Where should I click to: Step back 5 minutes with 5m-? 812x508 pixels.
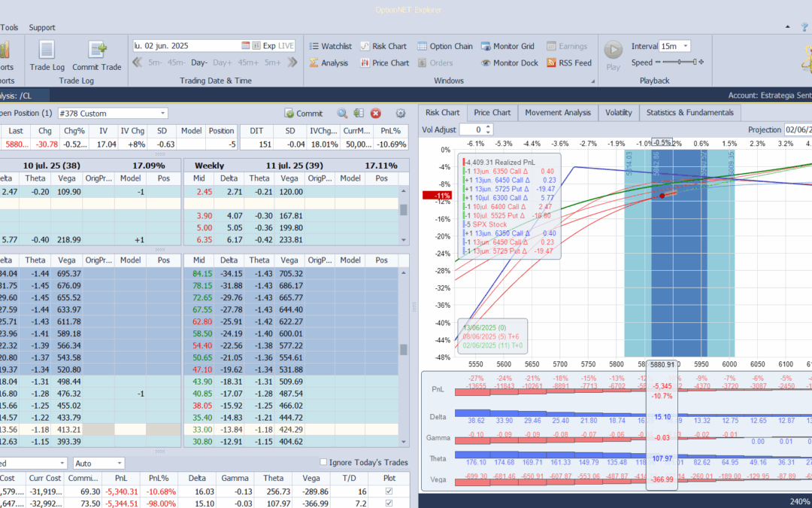[155, 62]
